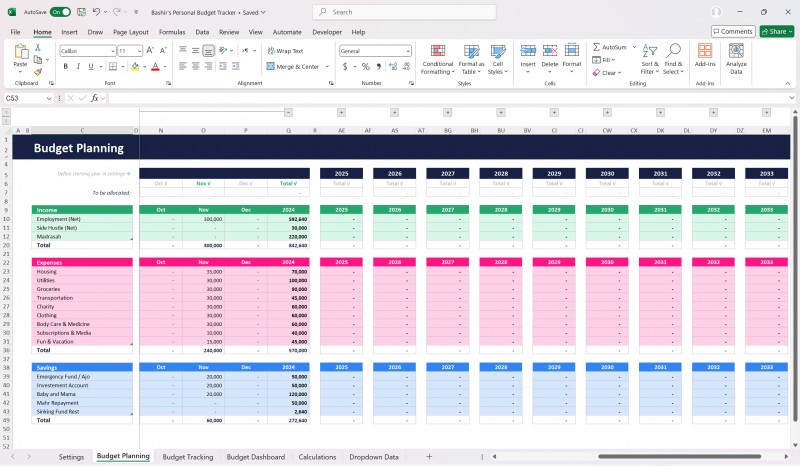Open the Name Box dropdown showing C53

(49, 98)
